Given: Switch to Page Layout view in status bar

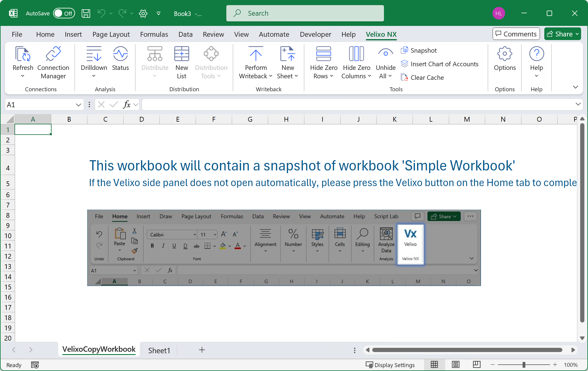Looking at the screenshot, I should [455, 365].
